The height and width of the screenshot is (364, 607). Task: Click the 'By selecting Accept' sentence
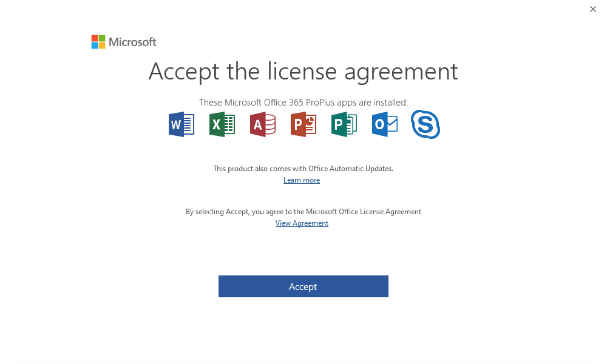coord(303,212)
